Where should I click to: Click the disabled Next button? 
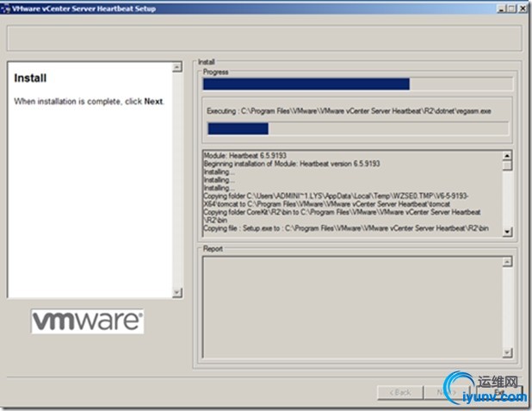[447, 393]
